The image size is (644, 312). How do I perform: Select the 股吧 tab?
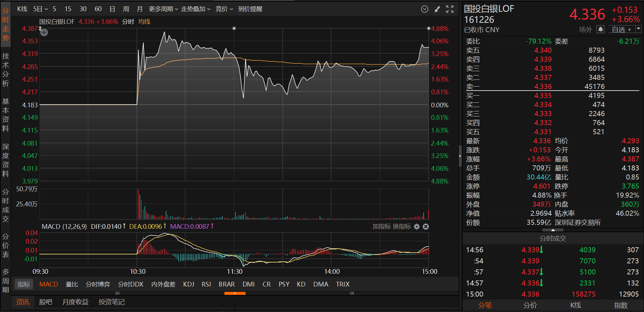tap(46, 302)
